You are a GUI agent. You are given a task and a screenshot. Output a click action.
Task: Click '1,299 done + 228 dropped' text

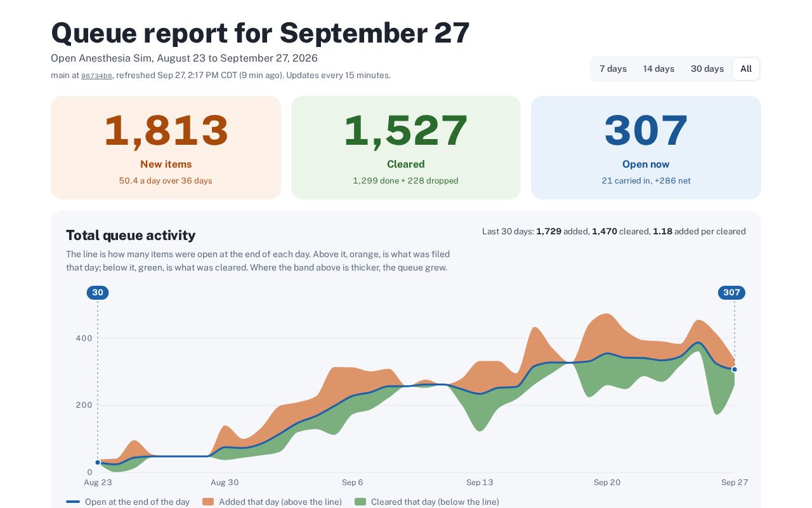coord(405,181)
